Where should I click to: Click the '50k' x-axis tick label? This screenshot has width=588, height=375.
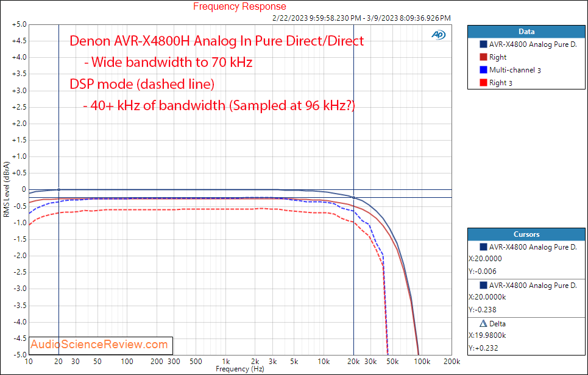click(392, 362)
